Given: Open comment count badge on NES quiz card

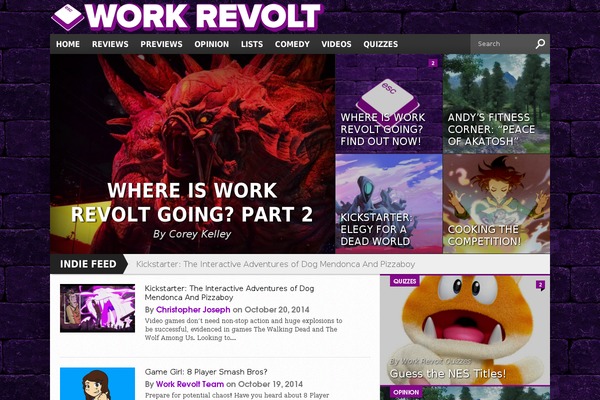Looking at the screenshot, I should [x=540, y=285].
